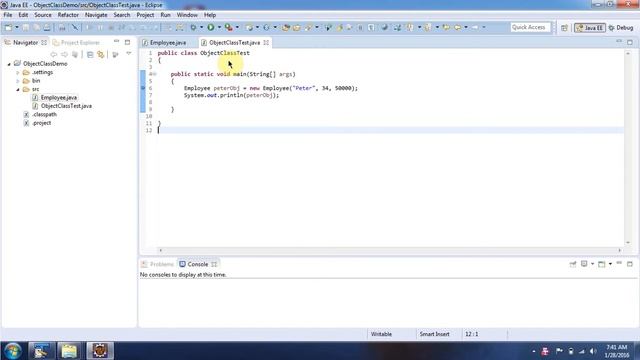Expand the bin folder
The image size is (640, 360).
[18, 81]
